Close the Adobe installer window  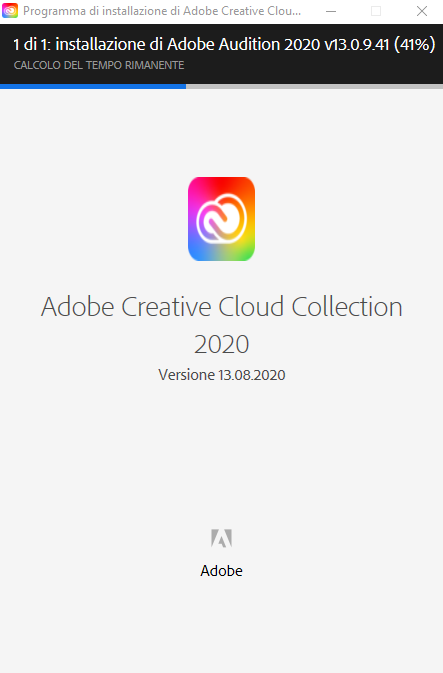pyautogui.click(x=422, y=11)
